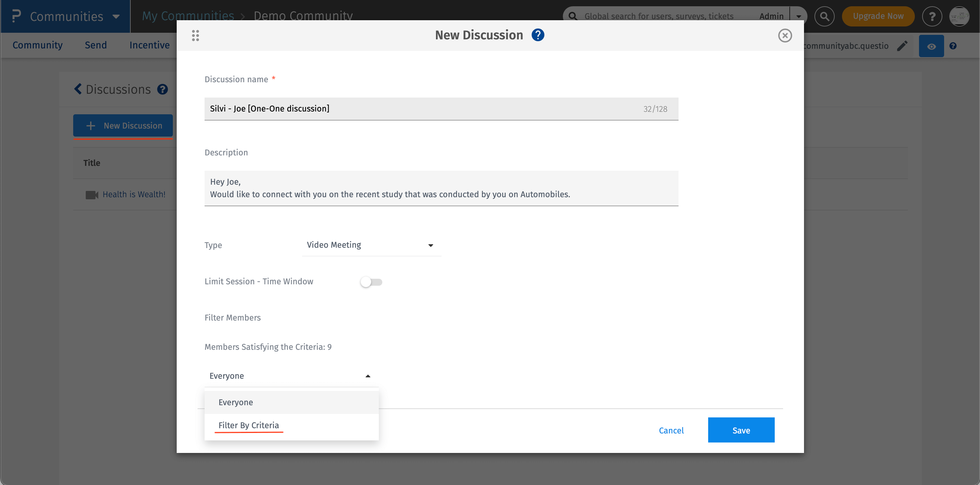Viewport: 980px width, 485px height.
Task: Save the new discussion
Action: (x=741, y=430)
